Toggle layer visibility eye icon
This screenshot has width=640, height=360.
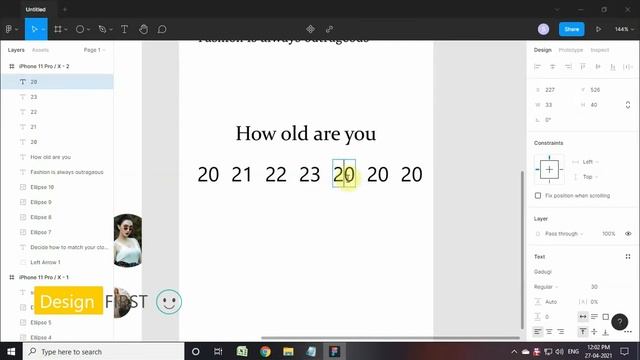628,233
